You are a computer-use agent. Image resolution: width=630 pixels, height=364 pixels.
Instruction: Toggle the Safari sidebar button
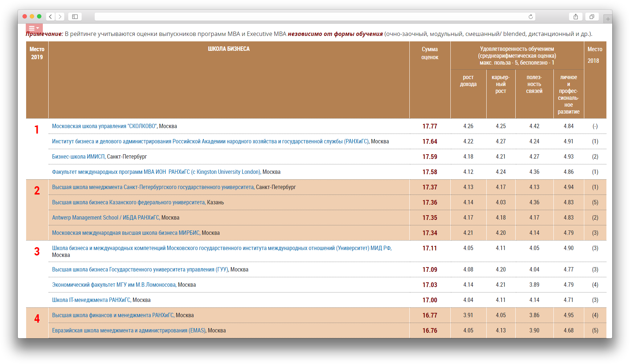[x=75, y=17]
